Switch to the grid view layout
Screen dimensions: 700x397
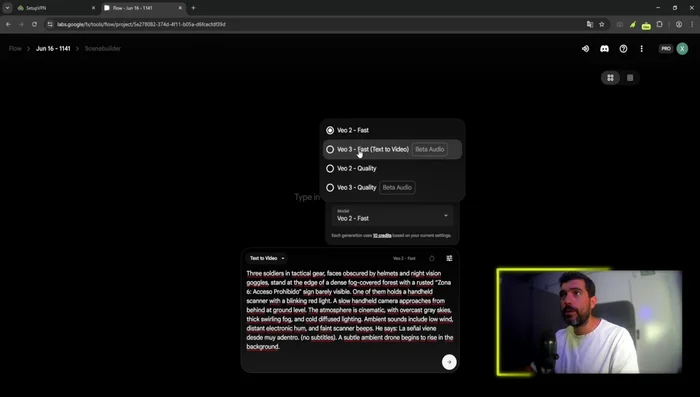click(x=610, y=78)
